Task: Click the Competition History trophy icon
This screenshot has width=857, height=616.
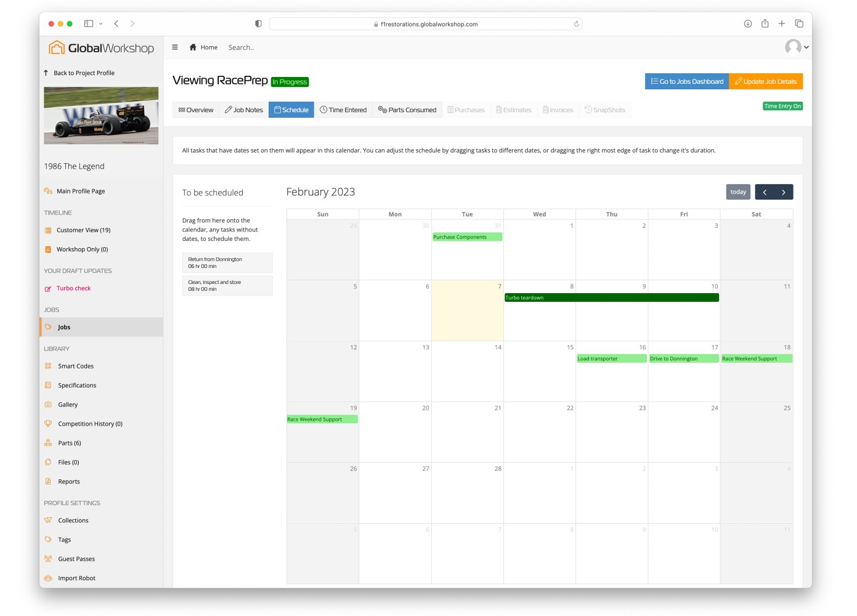Action: tap(48, 424)
